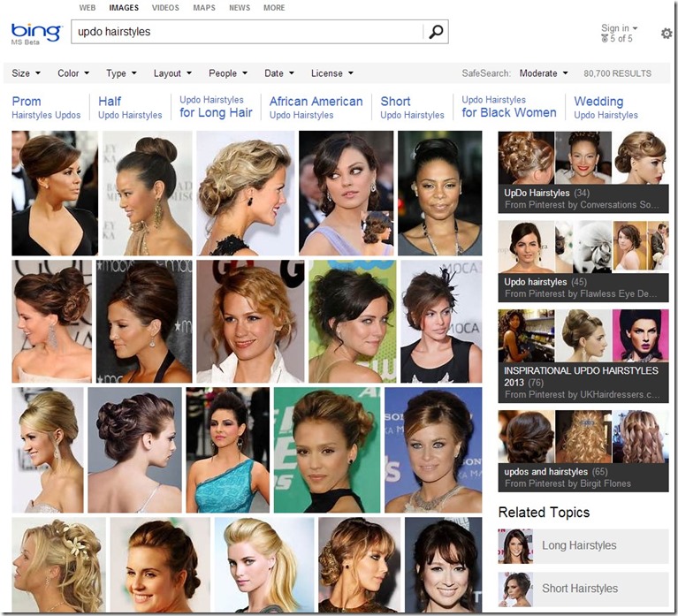Open image of woman in black dress, first row
Viewport: 678px width, 616px height.
coord(55,194)
